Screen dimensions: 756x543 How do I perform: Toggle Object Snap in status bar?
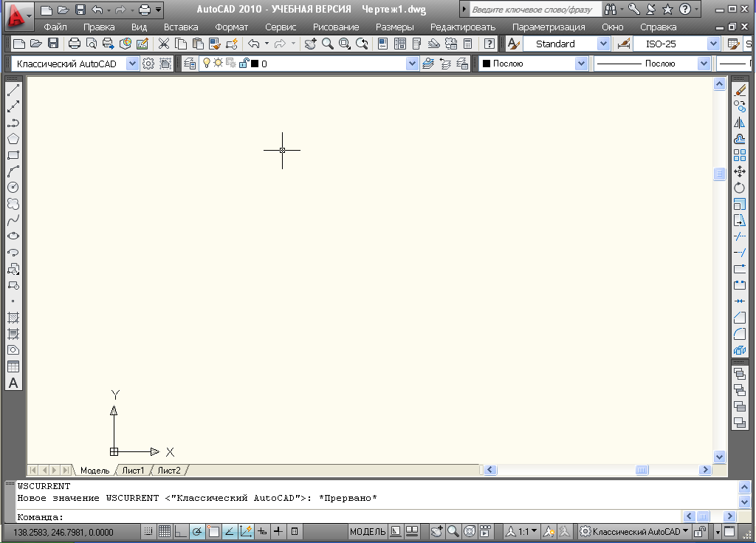coord(213,531)
